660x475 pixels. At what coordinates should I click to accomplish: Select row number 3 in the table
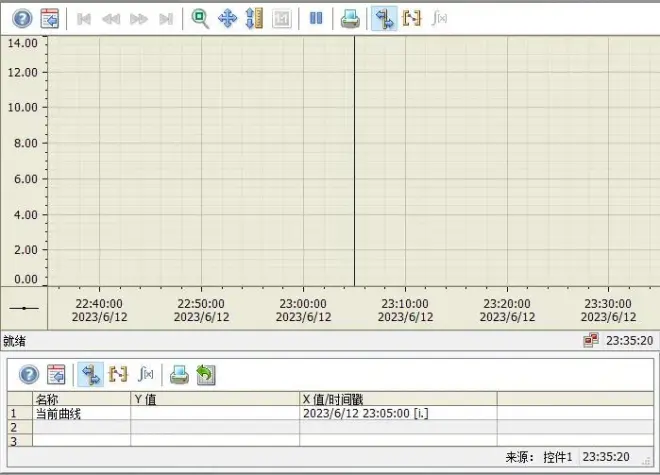point(20,440)
